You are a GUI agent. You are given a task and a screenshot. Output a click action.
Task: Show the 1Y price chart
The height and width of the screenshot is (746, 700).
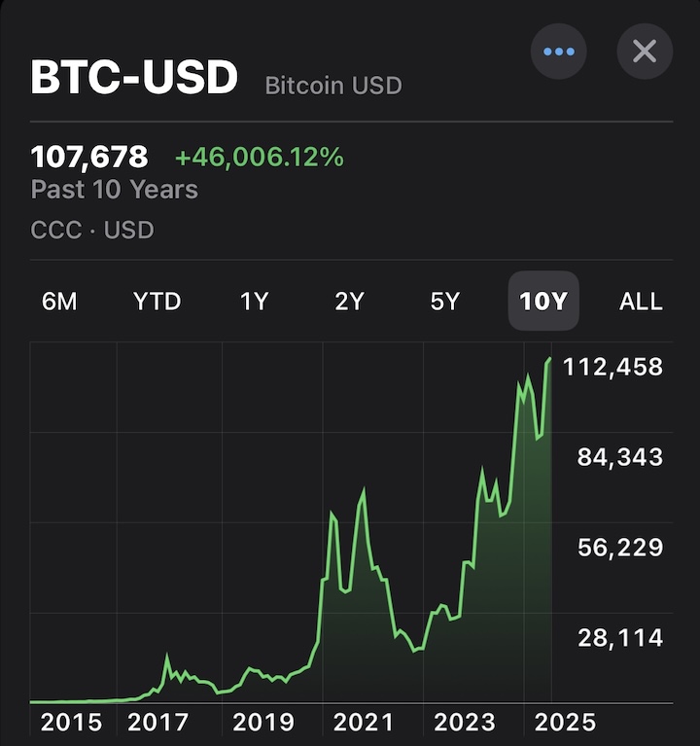point(254,302)
